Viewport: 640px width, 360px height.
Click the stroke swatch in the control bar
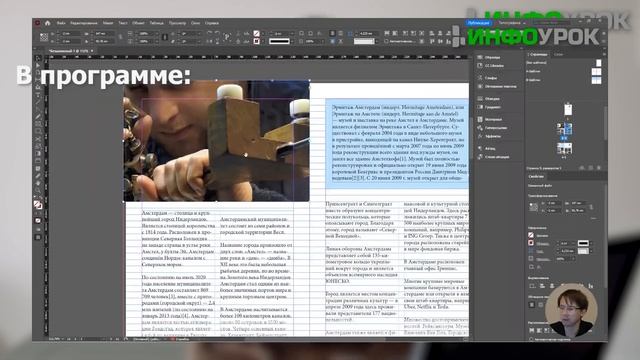[256, 41]
